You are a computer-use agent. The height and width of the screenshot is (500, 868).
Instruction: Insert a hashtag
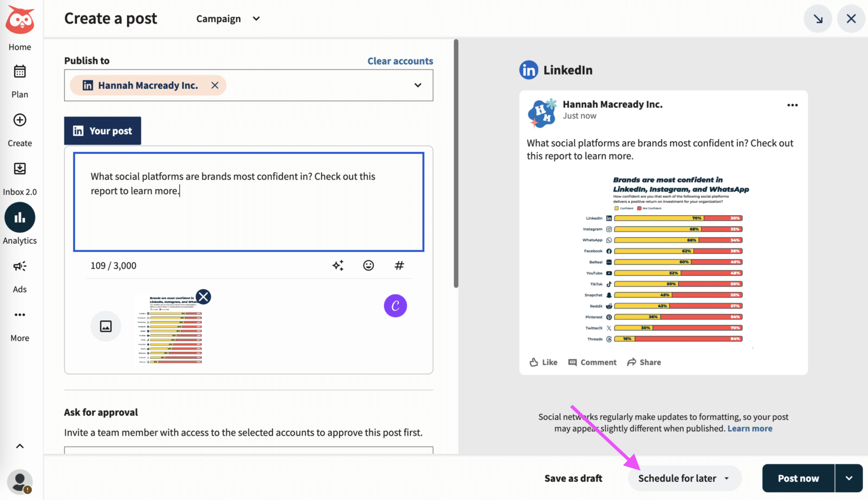pyautogui.click(x=400, y=265)
